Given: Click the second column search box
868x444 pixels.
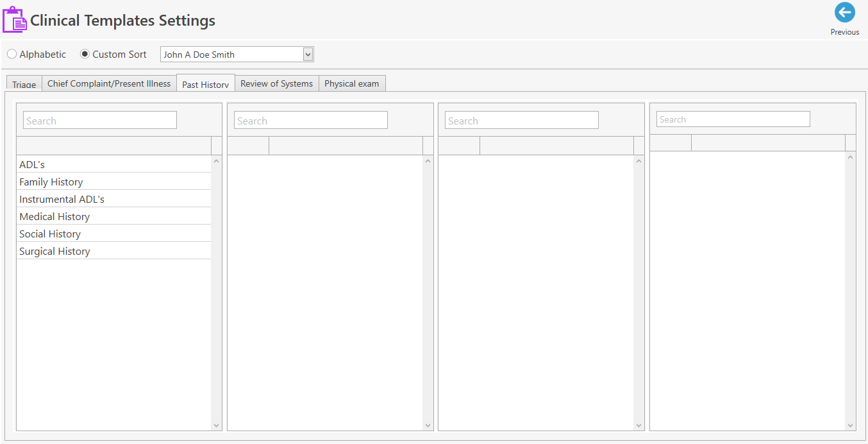Looking at the screenshot, I should click(310, 120).
